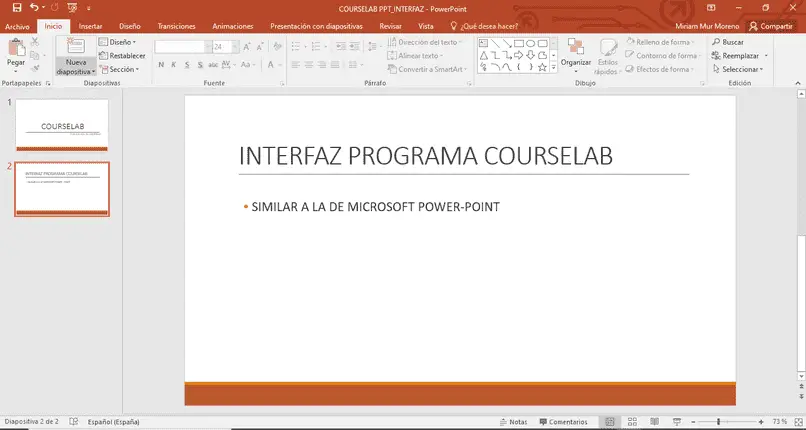This screenshot has width=806, height=430.
Task: Open the Transiciones tab
Action: pos(176,26)
